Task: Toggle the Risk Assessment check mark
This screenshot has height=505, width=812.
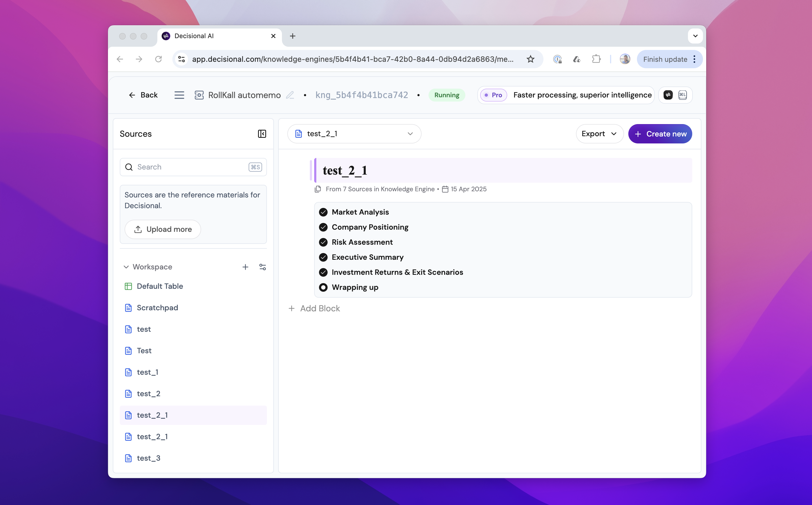Action: [x=323, y=242]
